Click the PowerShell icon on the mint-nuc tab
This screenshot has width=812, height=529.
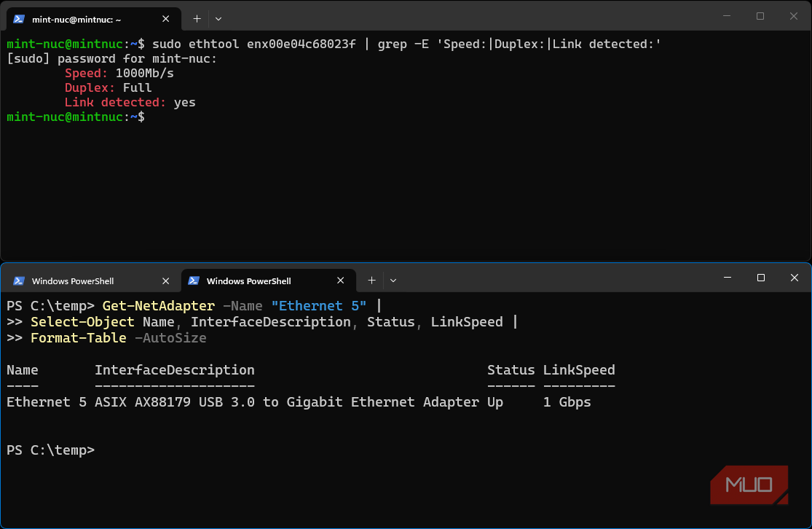point(19,19)
